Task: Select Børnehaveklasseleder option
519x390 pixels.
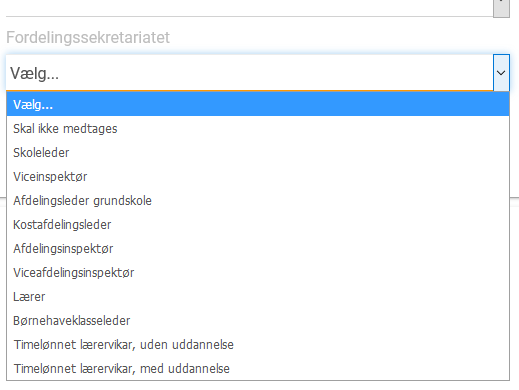Action: click(x=258, y=321)
